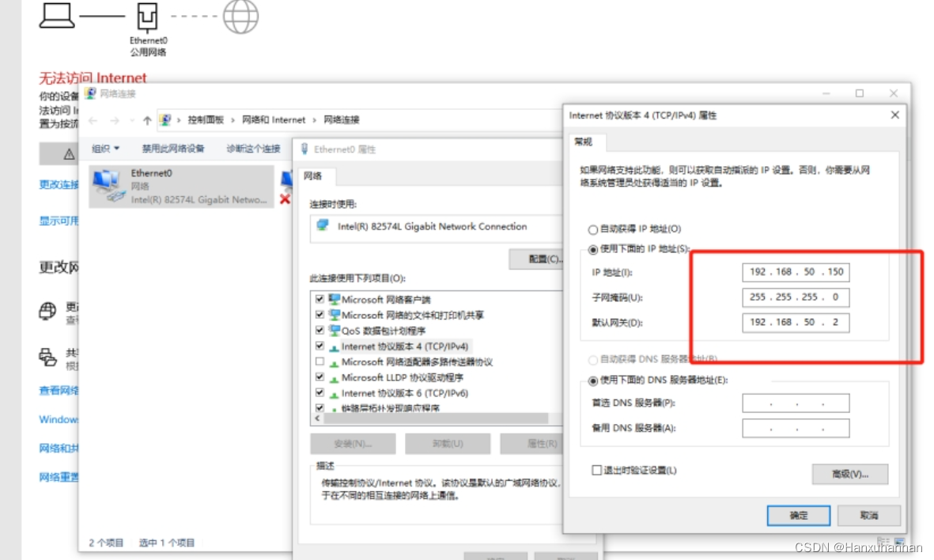Close the IPv4 properties dialog
The height and width of the screenshot is (560, 934).
coord(894,115)
